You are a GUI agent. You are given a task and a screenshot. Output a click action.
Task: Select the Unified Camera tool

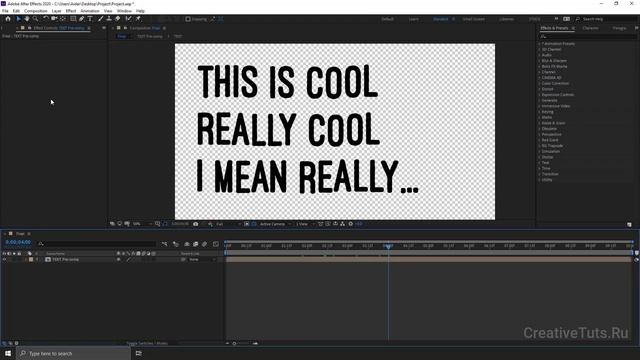(54, 19)
